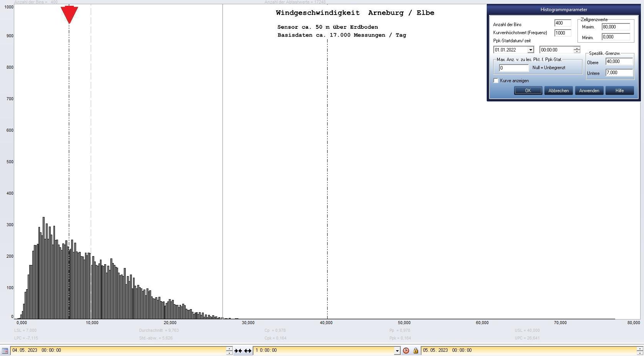Click the zoom-out outward arrows icon
The image size is (644, 356).
tap(248, 351)
